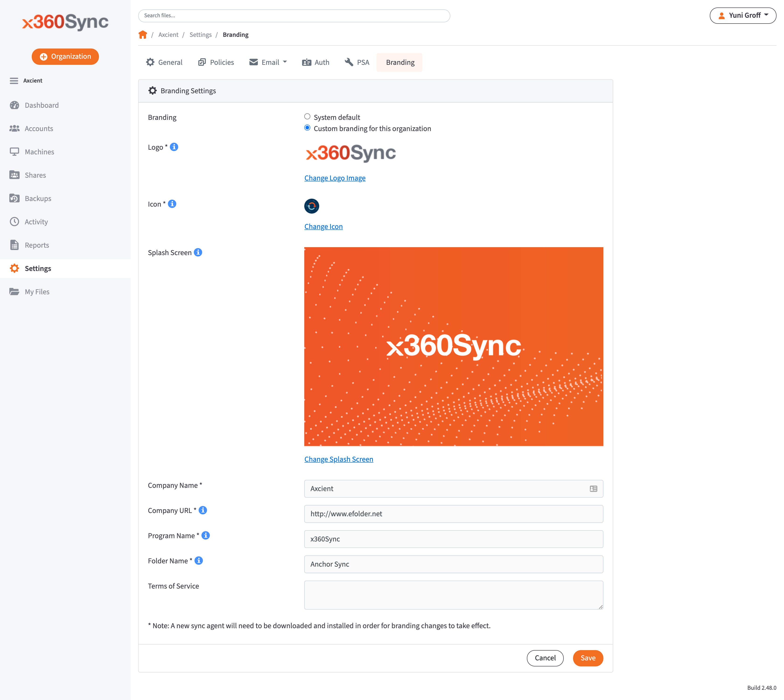Click the gear icon in Branding Settings header

(152, 91)
